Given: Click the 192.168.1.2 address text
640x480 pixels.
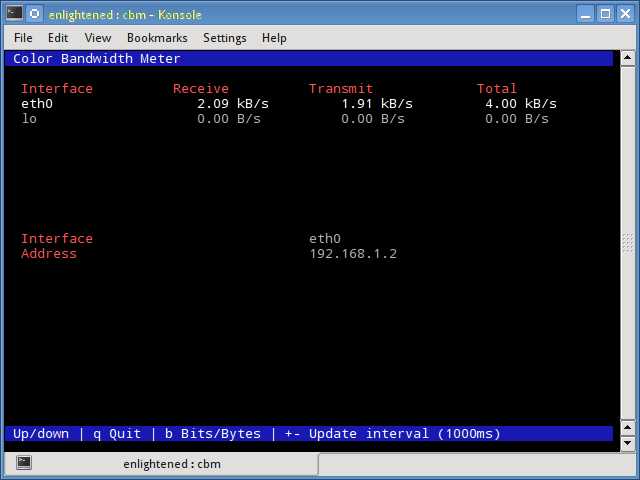Looking at the screenshot, I should [x=353, y=253].
